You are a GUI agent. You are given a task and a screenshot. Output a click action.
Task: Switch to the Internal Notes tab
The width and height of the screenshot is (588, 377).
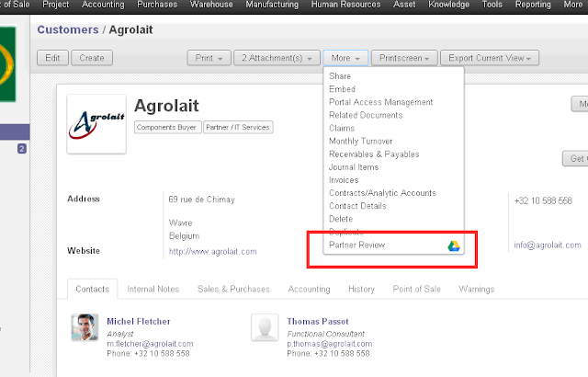(x=153, y=289)
